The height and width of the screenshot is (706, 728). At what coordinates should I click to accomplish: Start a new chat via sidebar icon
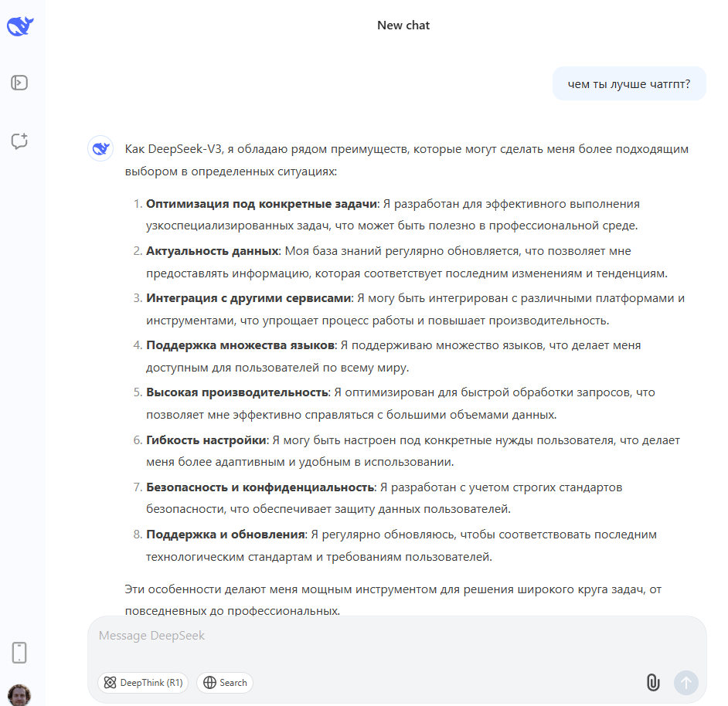coord(19,141)
